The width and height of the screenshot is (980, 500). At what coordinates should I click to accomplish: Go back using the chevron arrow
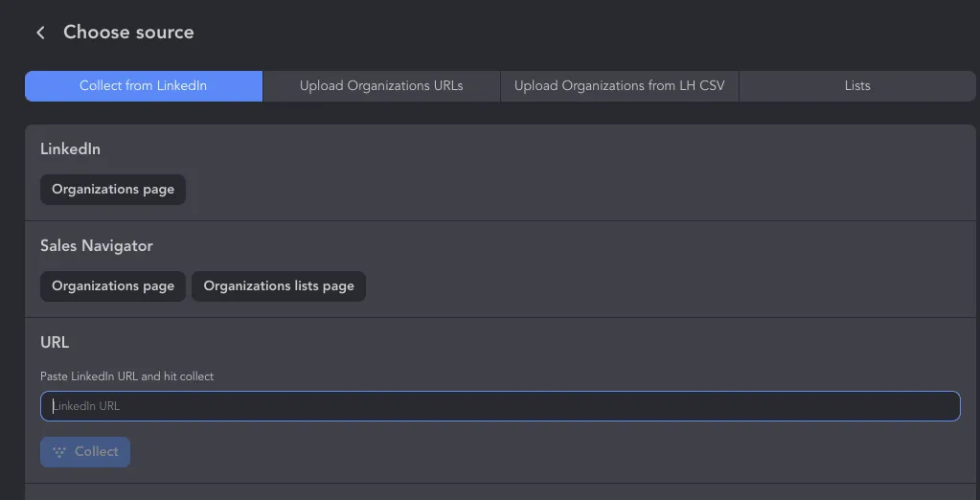coord(40,33)
